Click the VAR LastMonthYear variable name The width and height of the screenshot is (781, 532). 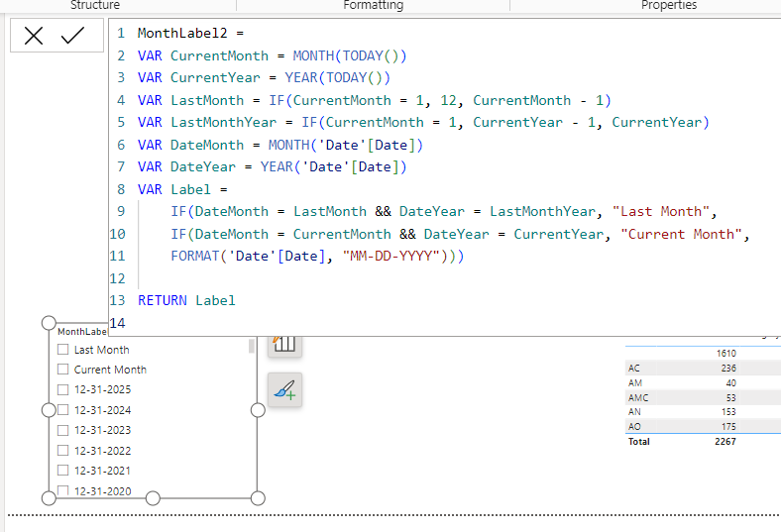pos(223,123)
